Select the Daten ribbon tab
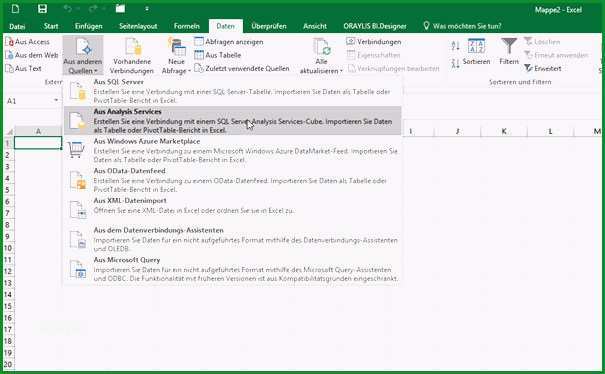The image size is (605, 374). click(226, 26)
